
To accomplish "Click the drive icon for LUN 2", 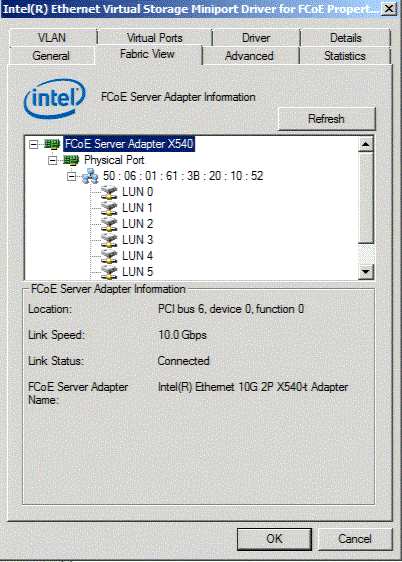I will pyautogui.click(x=109, y=224).
